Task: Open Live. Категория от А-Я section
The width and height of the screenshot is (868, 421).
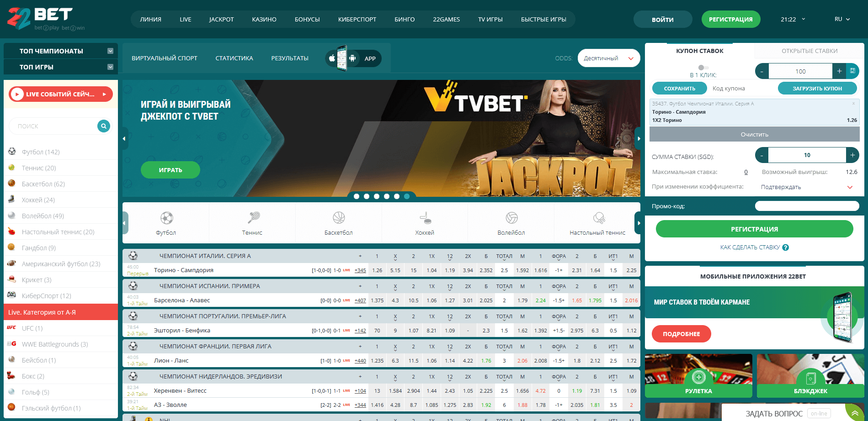Action: click(x=61, y=312)
